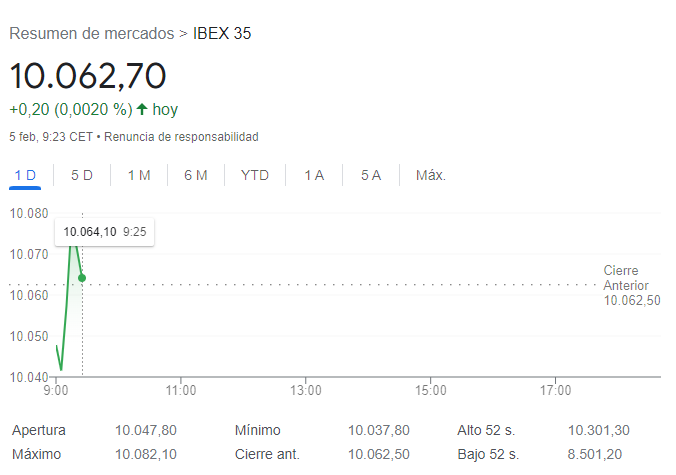Click the 10.062,70 current price
Screen dimensions: 676x475
click(x=88, y=75)
